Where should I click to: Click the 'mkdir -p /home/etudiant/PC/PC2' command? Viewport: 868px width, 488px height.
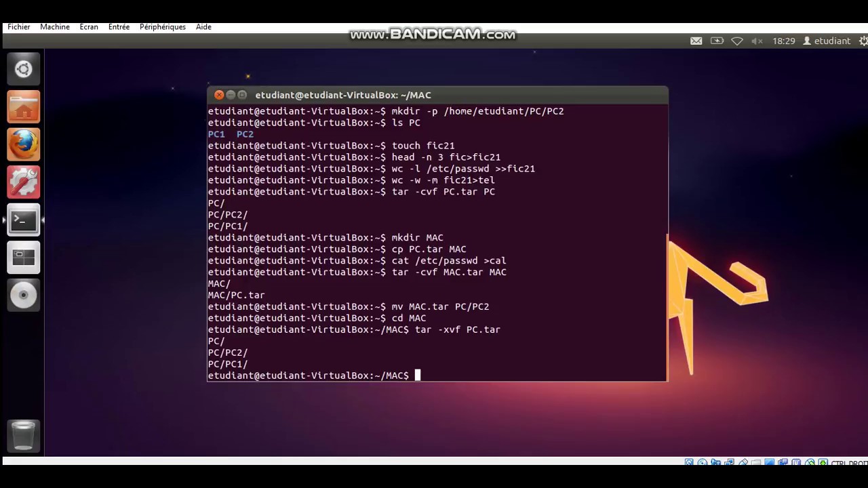pos(477,111)
